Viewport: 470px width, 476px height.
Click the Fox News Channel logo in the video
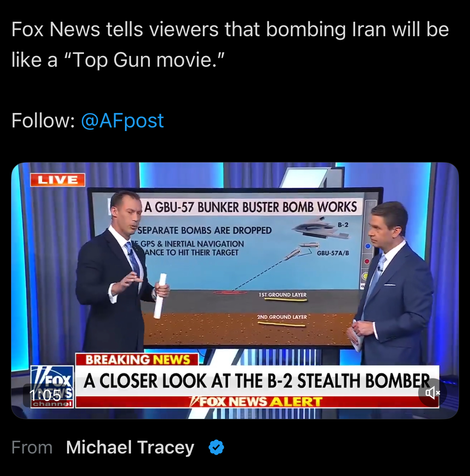[52, 387]
